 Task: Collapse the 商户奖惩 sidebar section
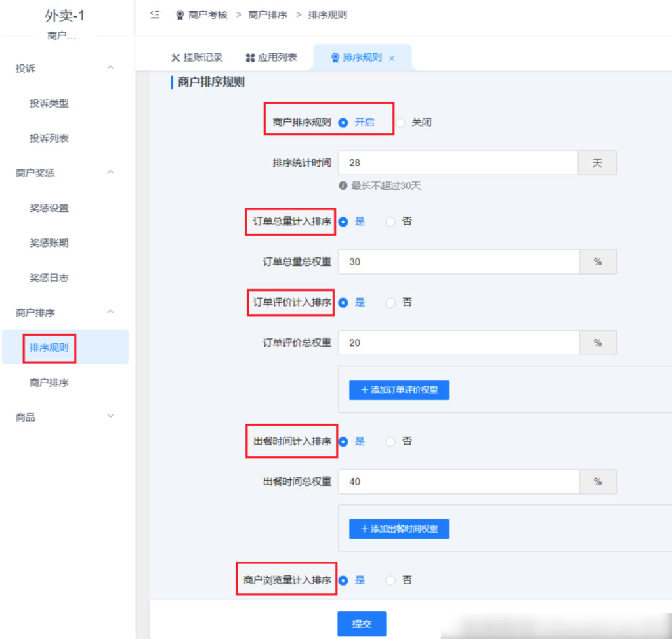coord(110,173)
